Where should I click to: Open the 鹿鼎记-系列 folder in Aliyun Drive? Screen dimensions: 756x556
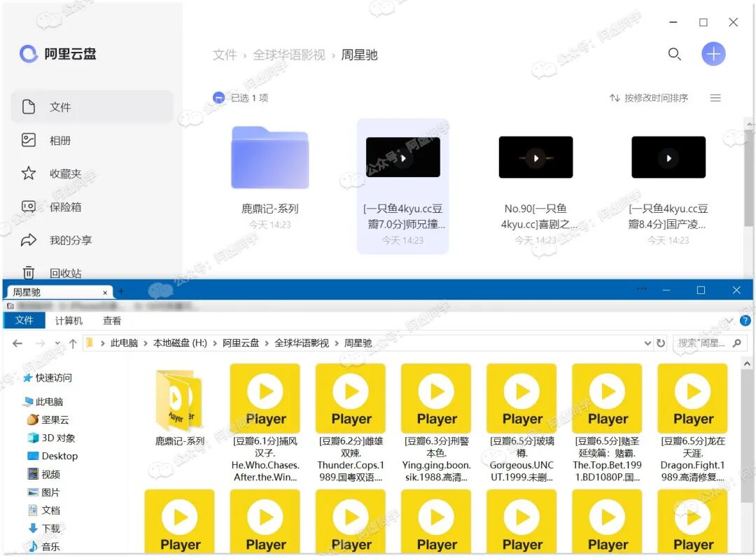tap(270, 157)
